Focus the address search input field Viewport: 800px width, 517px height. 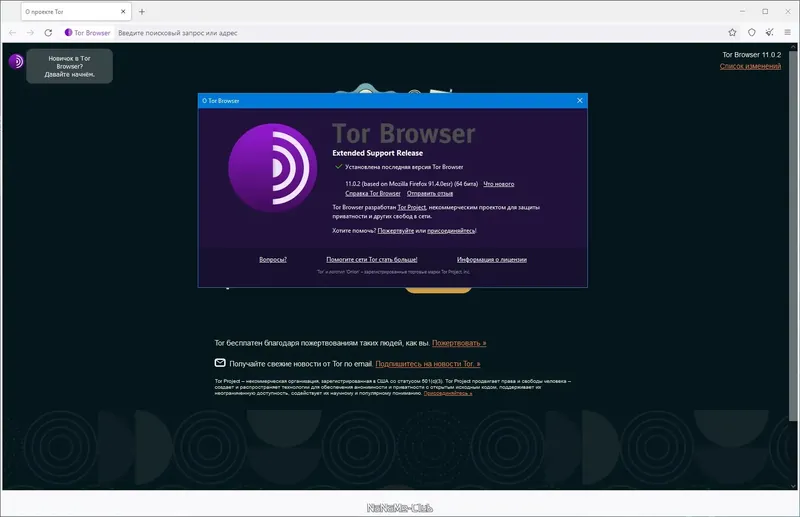tap(418, 33)
